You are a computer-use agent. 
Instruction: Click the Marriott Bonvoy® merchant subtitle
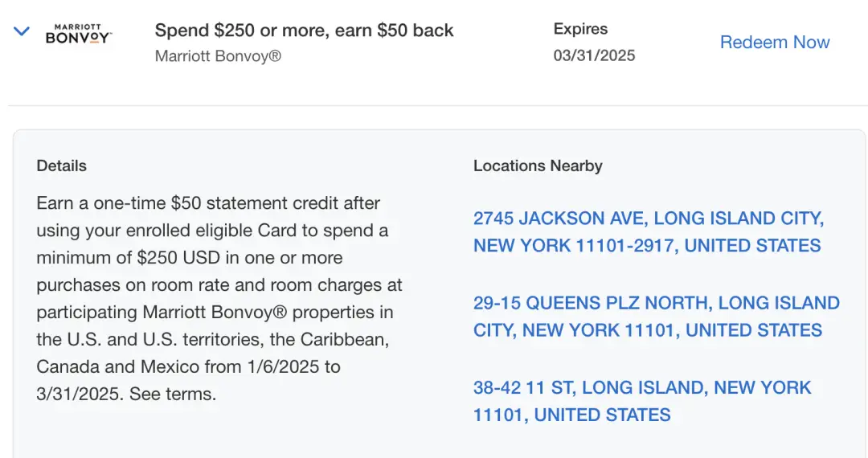(218, 56)
